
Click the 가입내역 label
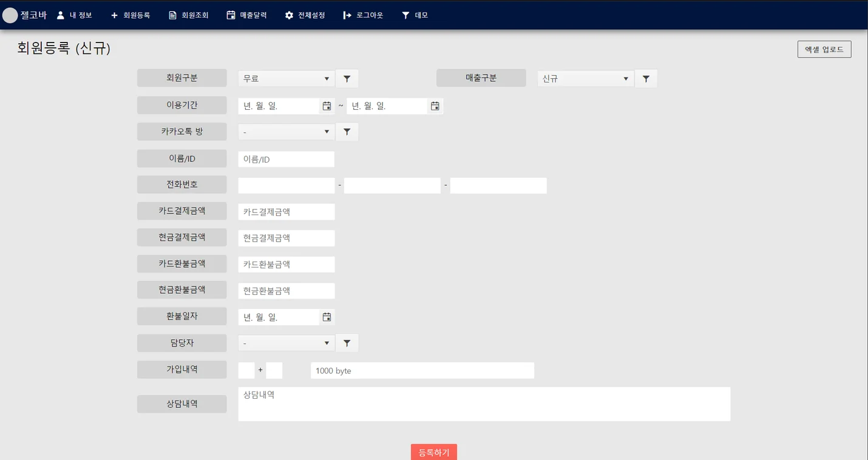[x=182, y=369]
